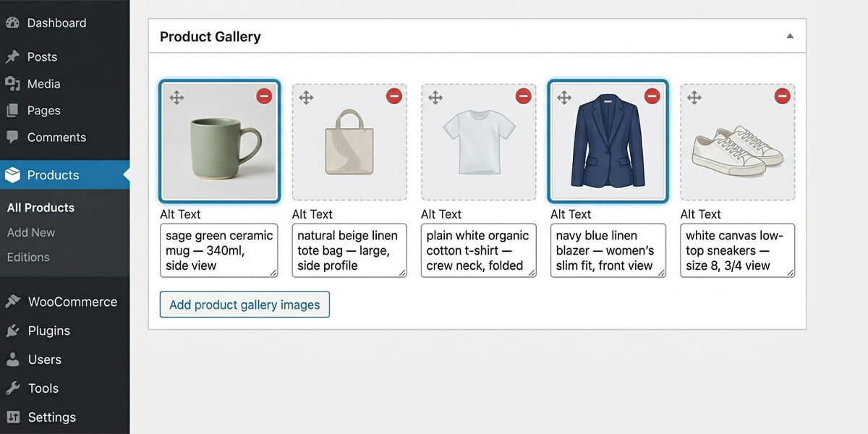Remove the beige tote bag image
Screen dimensions: 868x434
[x=393, y=96]
